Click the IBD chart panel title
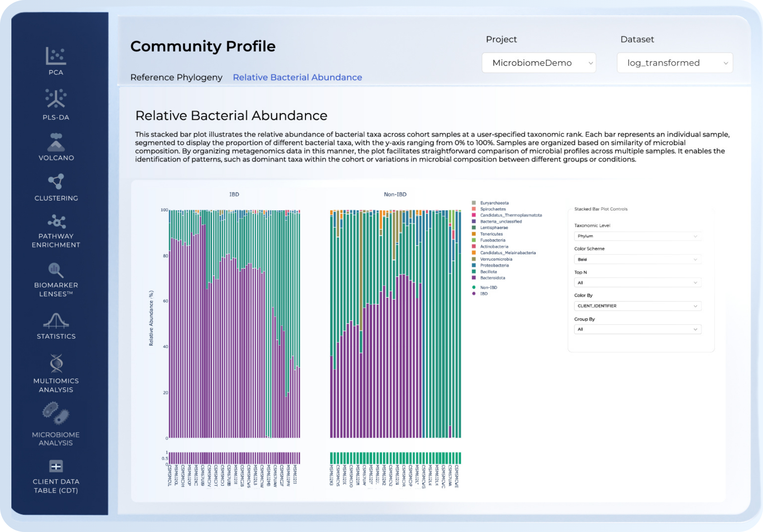The image size is (763, 532). pyautogui.click(x=234, y=194)
